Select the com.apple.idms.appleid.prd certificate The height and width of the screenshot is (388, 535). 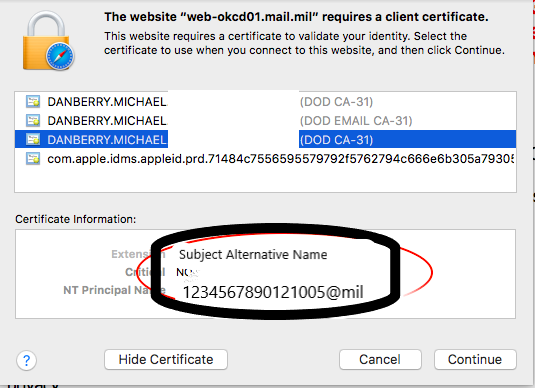click(265, 159)
